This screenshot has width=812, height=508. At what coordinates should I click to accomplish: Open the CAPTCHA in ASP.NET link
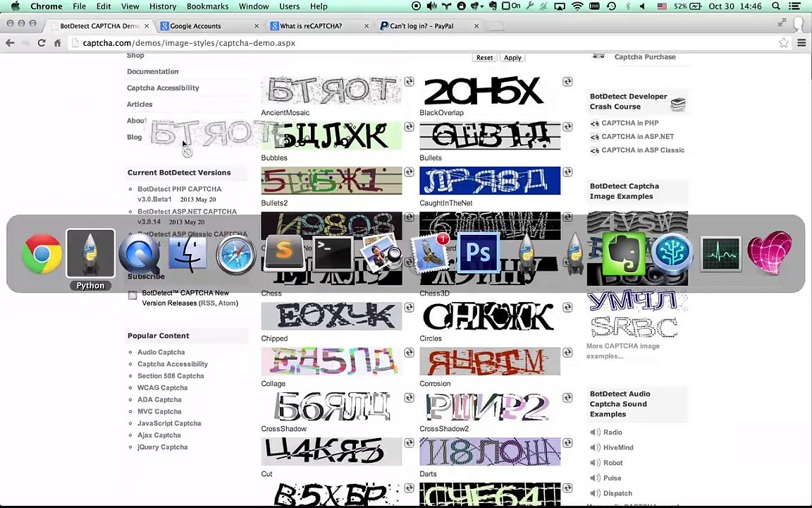(x=637, y=136)
